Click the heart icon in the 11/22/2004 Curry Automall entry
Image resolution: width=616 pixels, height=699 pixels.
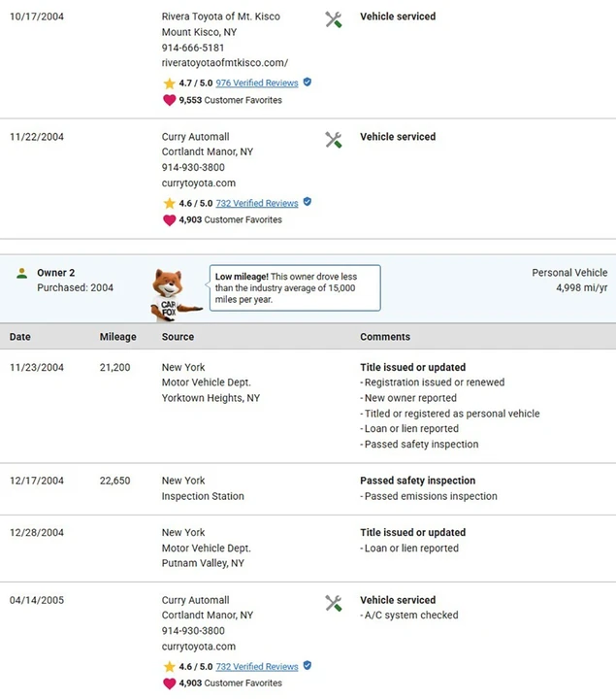tap(169, 219)
